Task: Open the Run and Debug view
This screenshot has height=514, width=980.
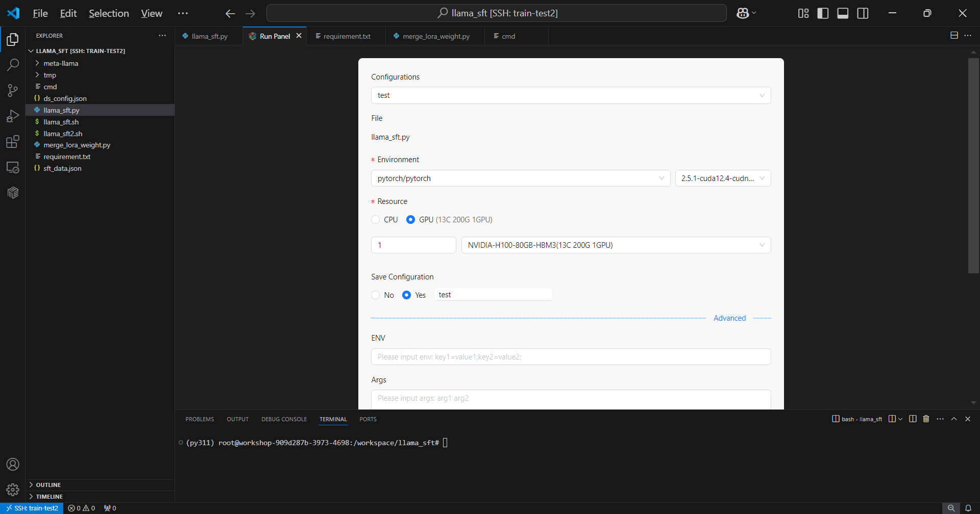Action: [x=13, y=116]
